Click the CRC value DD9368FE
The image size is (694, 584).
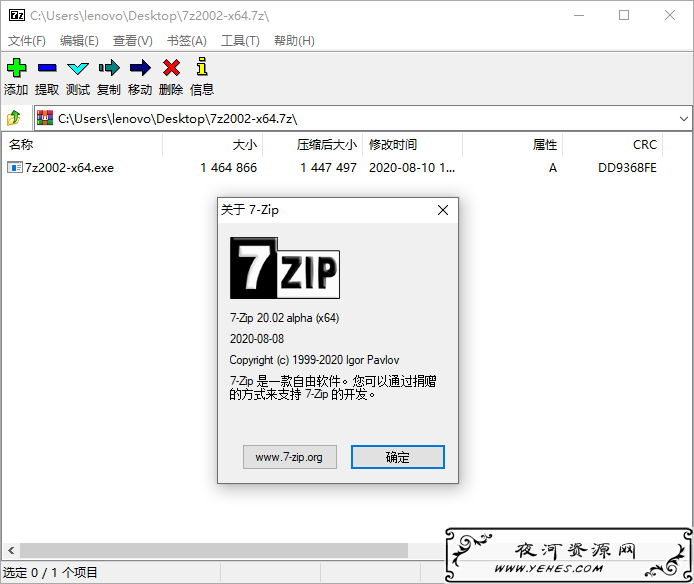[627, 168]
